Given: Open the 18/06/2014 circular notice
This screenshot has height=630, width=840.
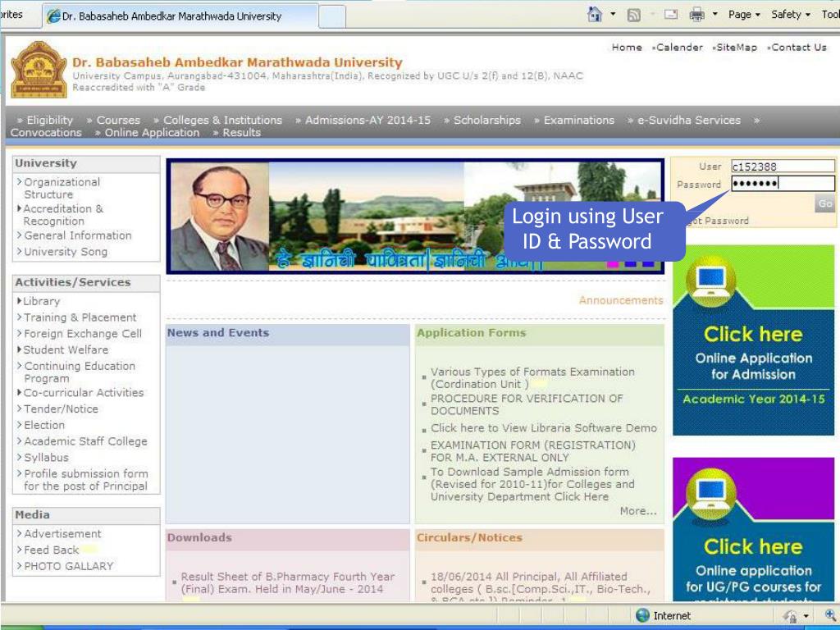Looking at the screenshot, I should click(x=541, y=586).
